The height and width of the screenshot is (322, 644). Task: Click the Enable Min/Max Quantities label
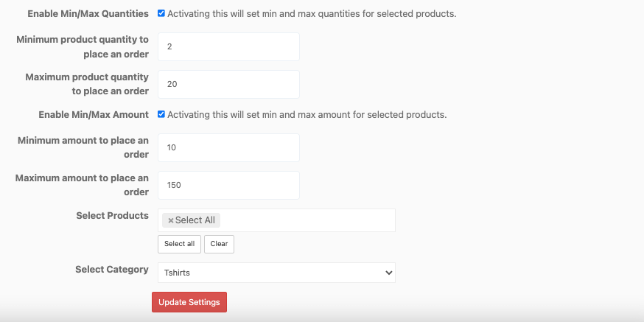(x=88, y=13)
